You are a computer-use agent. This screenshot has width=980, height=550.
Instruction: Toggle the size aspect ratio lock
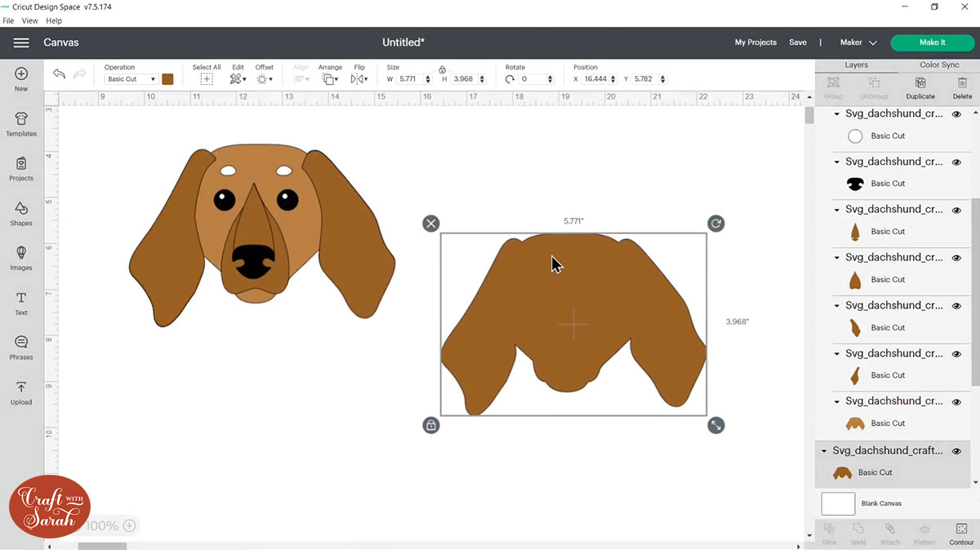click(x=442, y=69)
